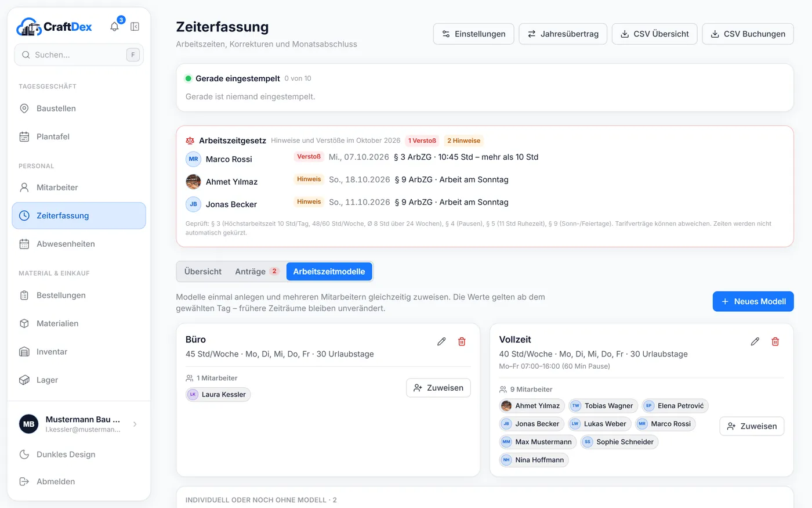Click Jonas Becker in the Arbeitszeitgesetz list
The width and height of the screenshot is (812, 508).
click(231, 204)
